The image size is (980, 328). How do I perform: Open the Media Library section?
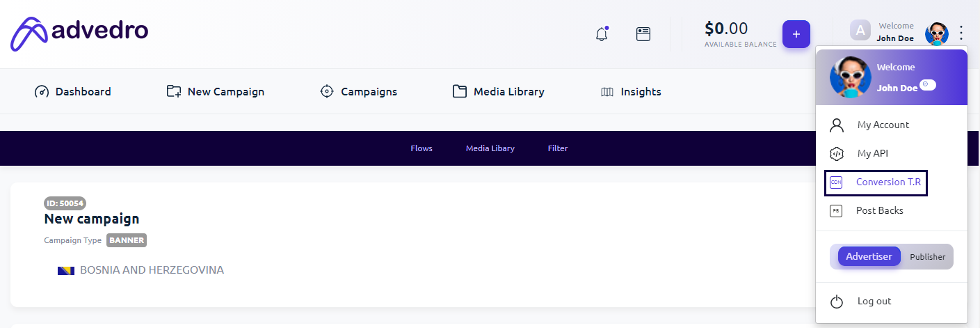498,92
